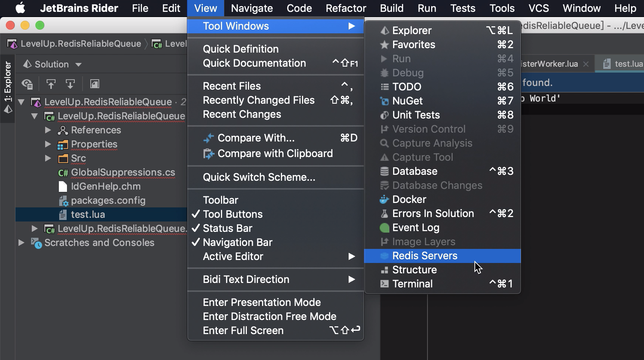Expand the Properties folder
644x360 pixels.
point(48,144)
